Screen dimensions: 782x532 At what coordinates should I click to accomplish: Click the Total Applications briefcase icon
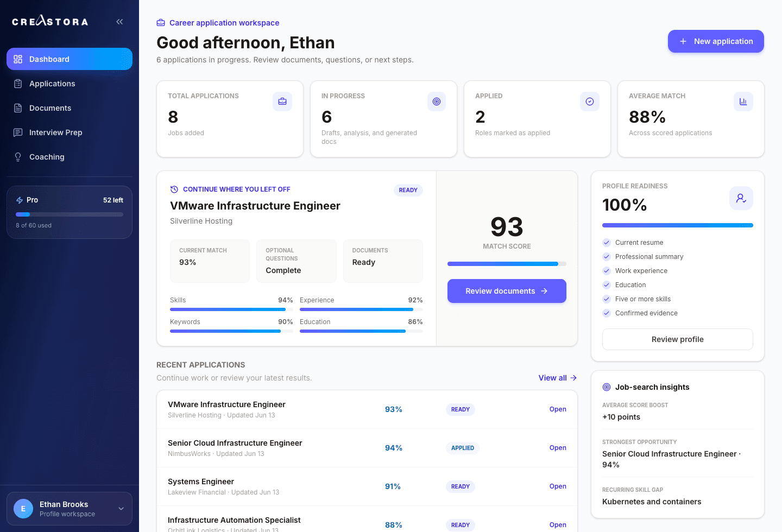[x=282, y=102]
